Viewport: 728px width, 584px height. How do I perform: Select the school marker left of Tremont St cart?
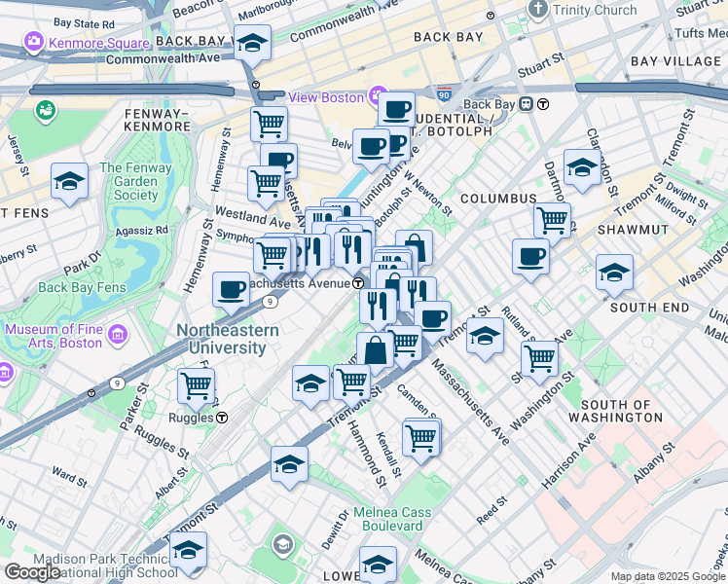pyautogui.click(x=311, y=383)
